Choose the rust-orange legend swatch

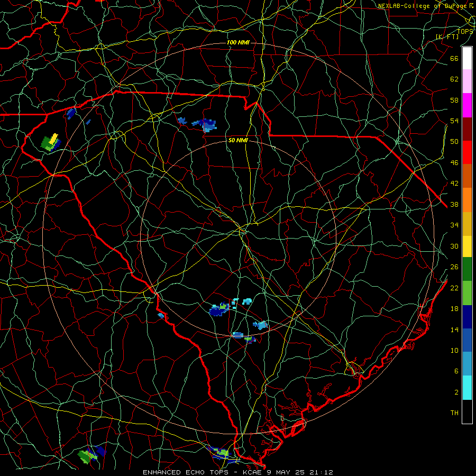[x=467, y=176]
